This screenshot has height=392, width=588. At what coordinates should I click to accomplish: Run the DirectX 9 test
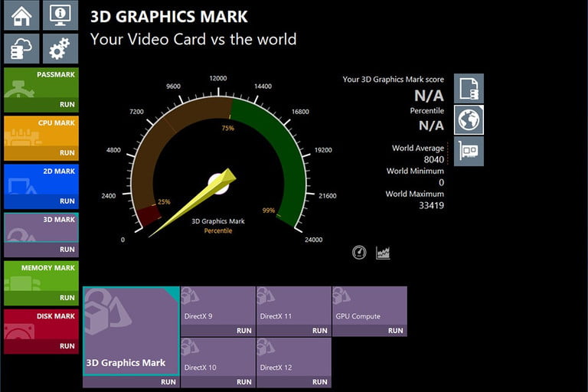tap(218, 331)
